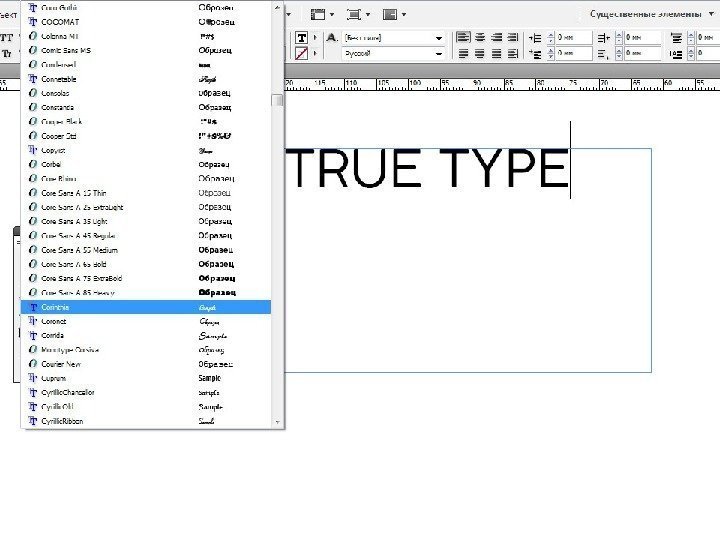Click the All Caps TT icon
This screenshot has height=540, width=720.
coord(6,38)
